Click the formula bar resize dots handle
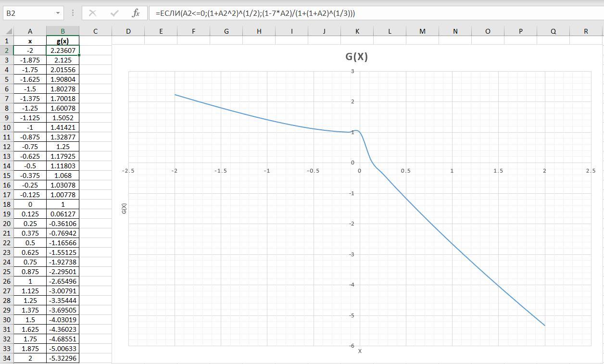604x364 pixels. coord(73,13)
